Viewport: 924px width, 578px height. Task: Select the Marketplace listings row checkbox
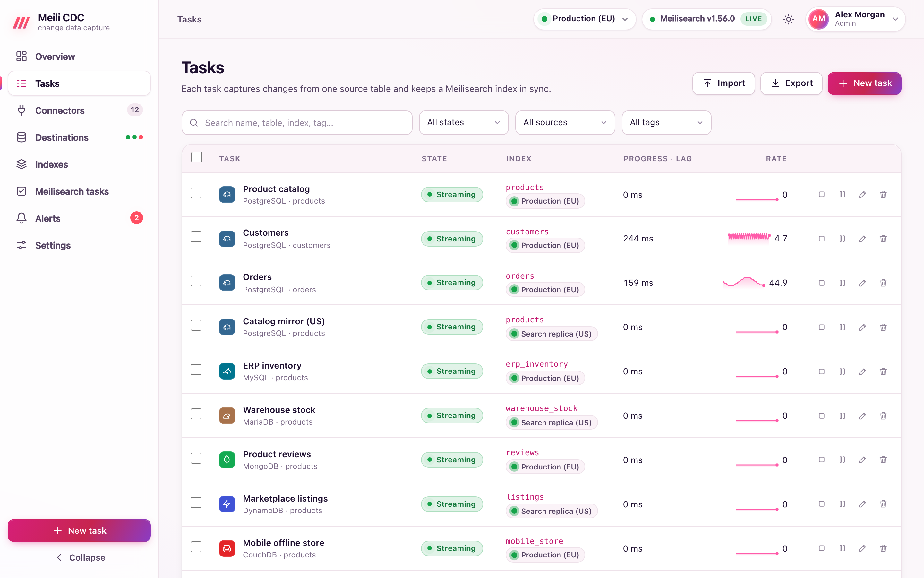pos(196,503)
